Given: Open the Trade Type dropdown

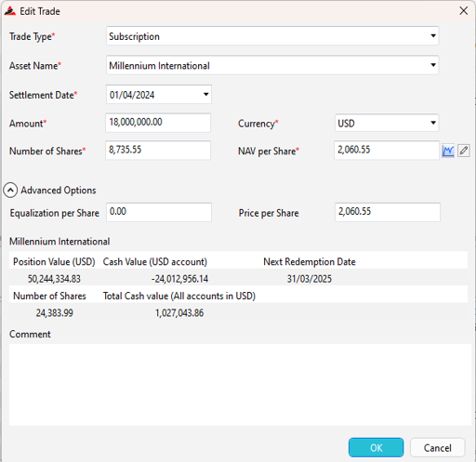Looking at the screenshot, I should click(x=433, y=36).
